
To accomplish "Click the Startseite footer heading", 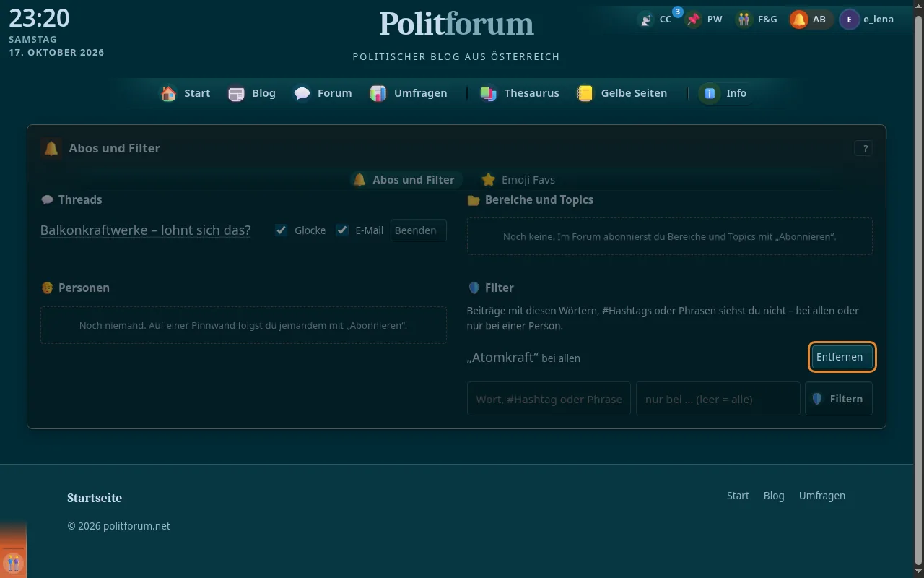I will coord(95,498).
